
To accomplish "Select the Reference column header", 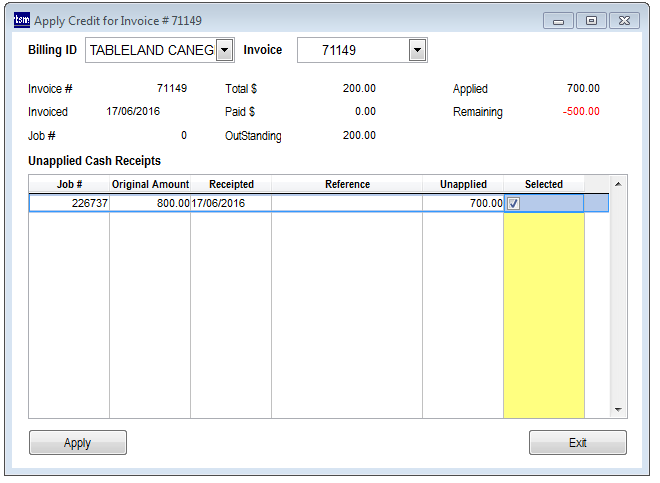I will (347, 184).
